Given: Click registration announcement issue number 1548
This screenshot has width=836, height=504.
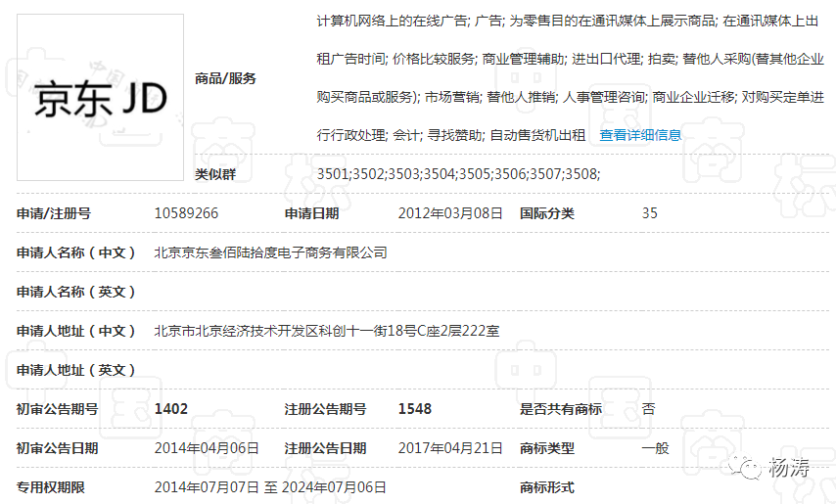Looking at the screenshot, I should point(414,409).
